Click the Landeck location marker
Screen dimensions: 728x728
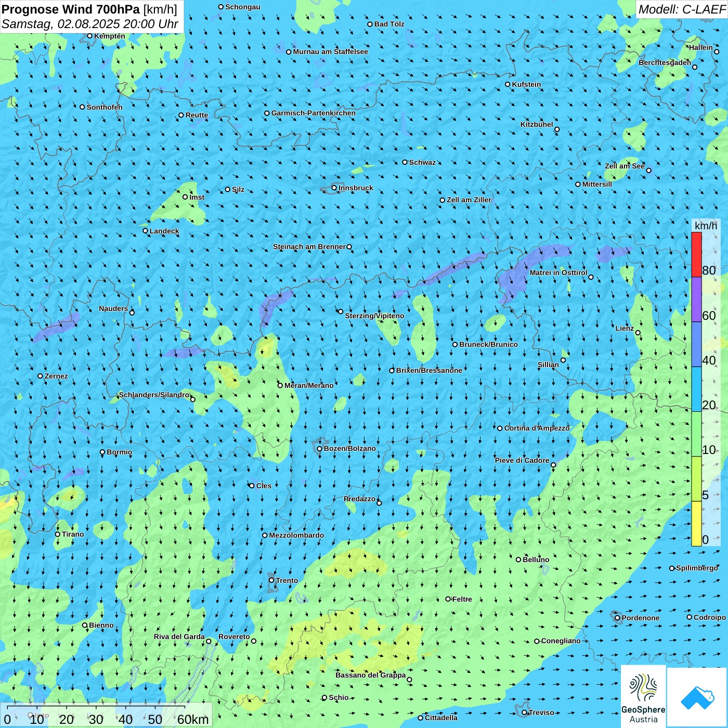[146, 231]
